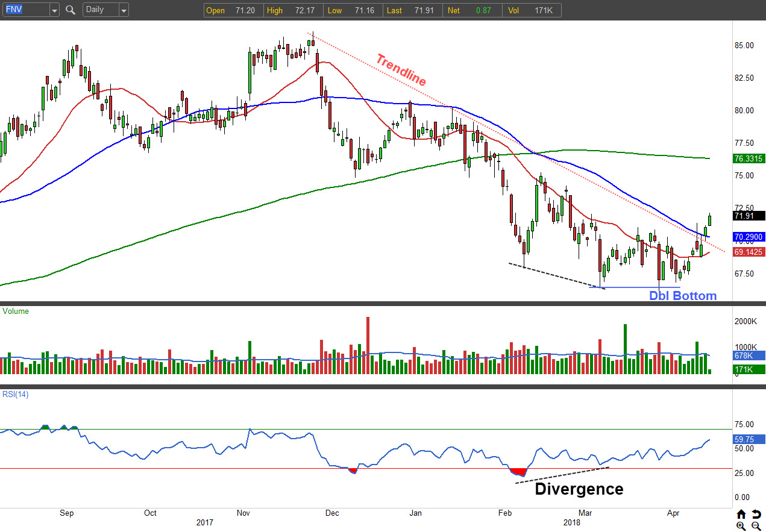Click the black 71.91 last price tag

click(749, 216)
